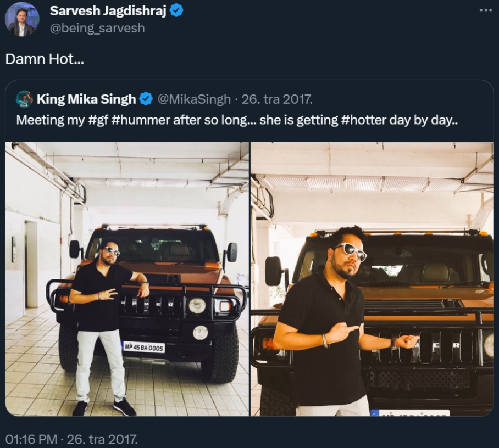Click the @MikaSingh handle

click(x=194, y=99)
